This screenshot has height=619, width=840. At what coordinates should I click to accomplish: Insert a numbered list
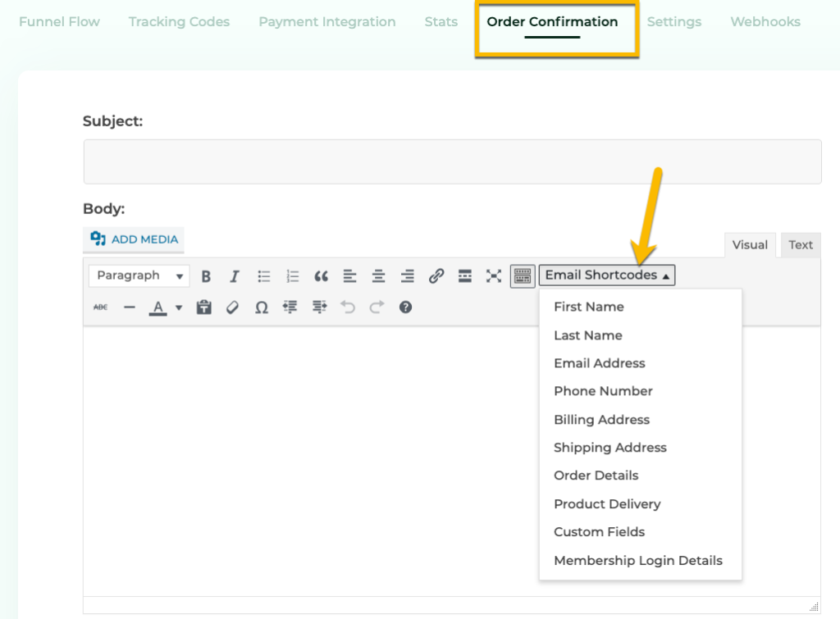point(293,276)
